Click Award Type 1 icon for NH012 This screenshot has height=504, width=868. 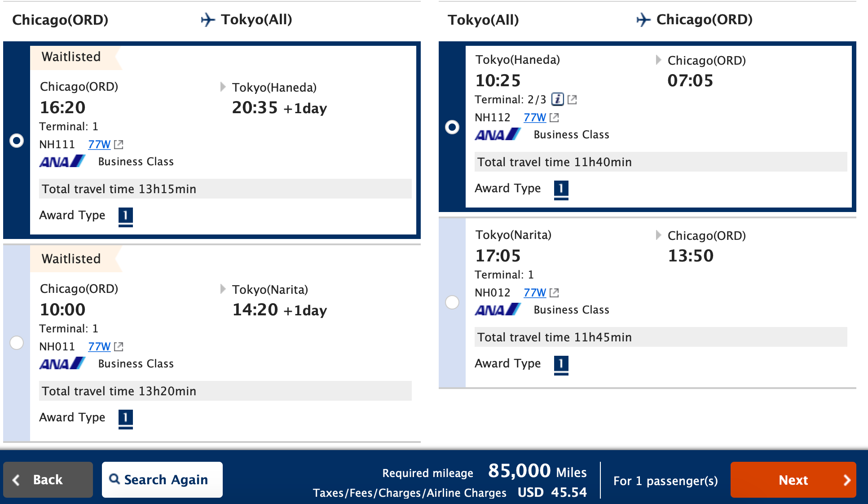click(561, 364)
